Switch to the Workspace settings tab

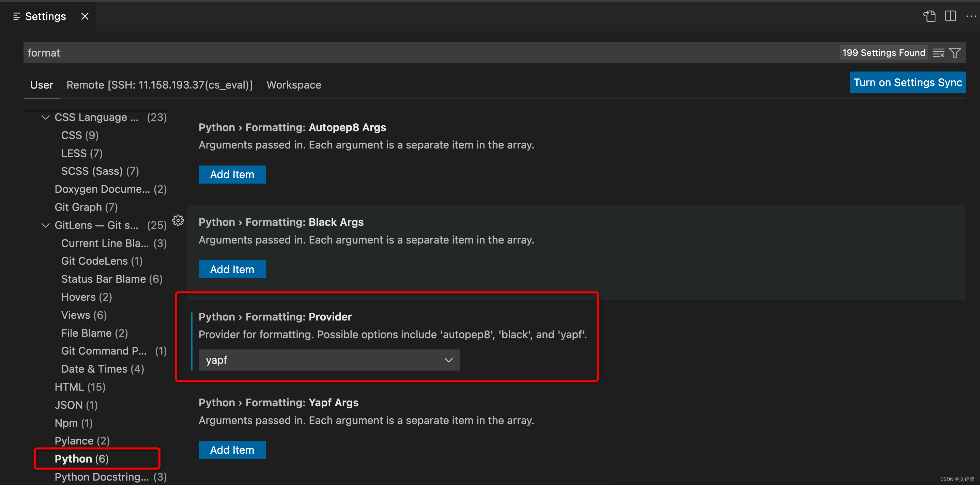click(294, 85)
